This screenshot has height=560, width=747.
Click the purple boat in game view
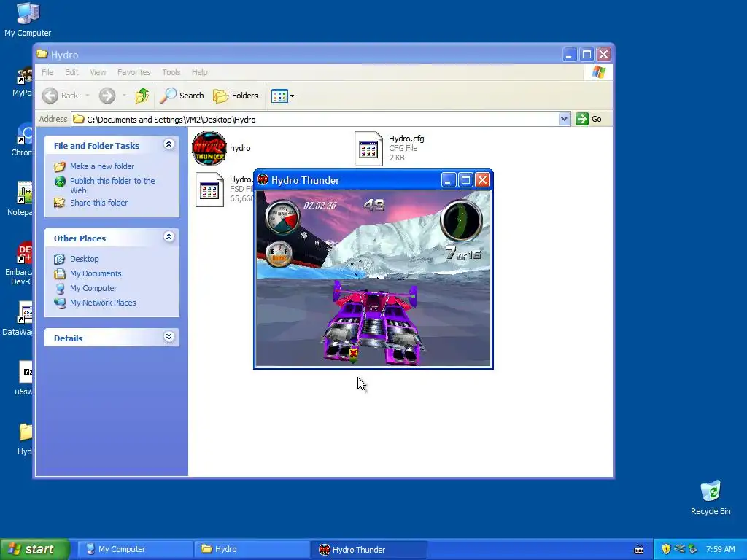click(373, 322)
